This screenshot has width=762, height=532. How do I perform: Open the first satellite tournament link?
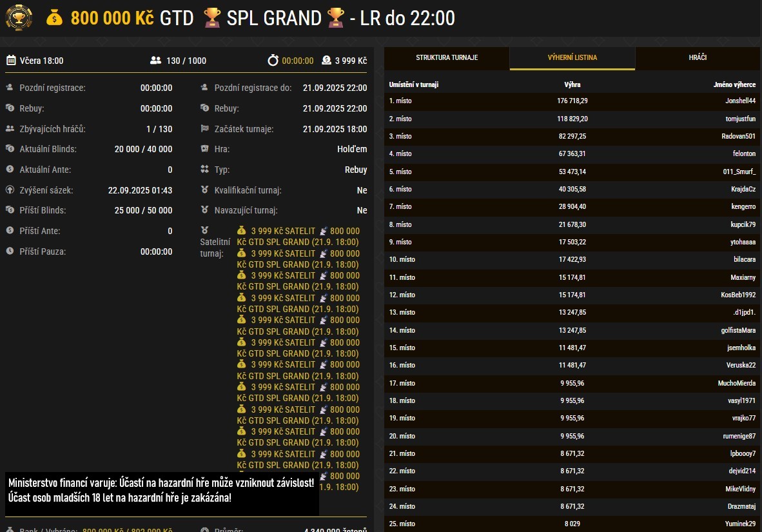point(298,236)
